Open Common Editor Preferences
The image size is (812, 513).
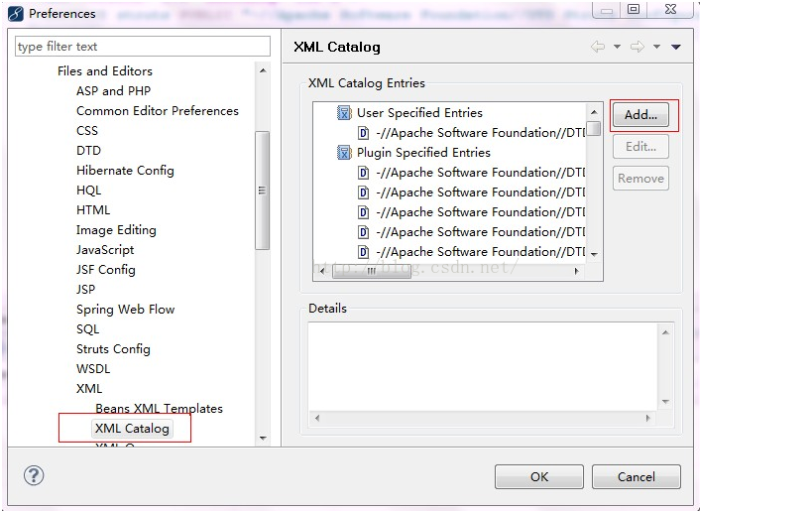tap(158, 111)
